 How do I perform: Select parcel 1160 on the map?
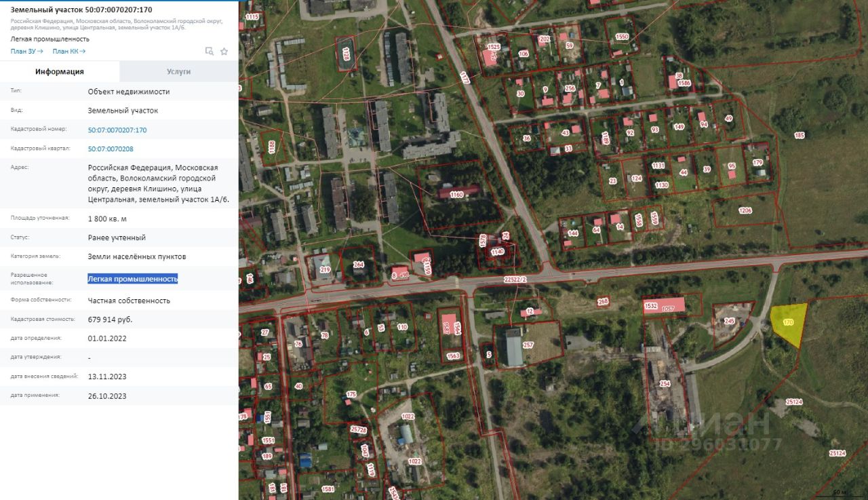tap(456, 195)
